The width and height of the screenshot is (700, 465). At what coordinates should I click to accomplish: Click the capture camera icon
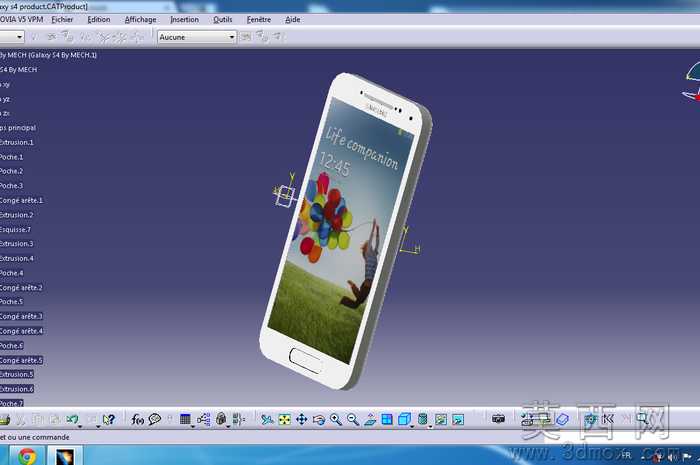[498, 419]
